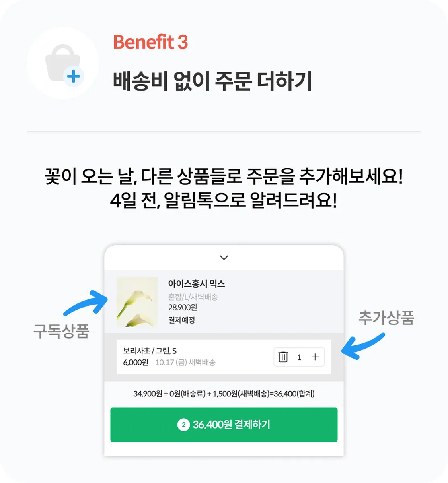Collapse the cart panel with the chevron
The image size is (448, 483).
pos(224,258)
